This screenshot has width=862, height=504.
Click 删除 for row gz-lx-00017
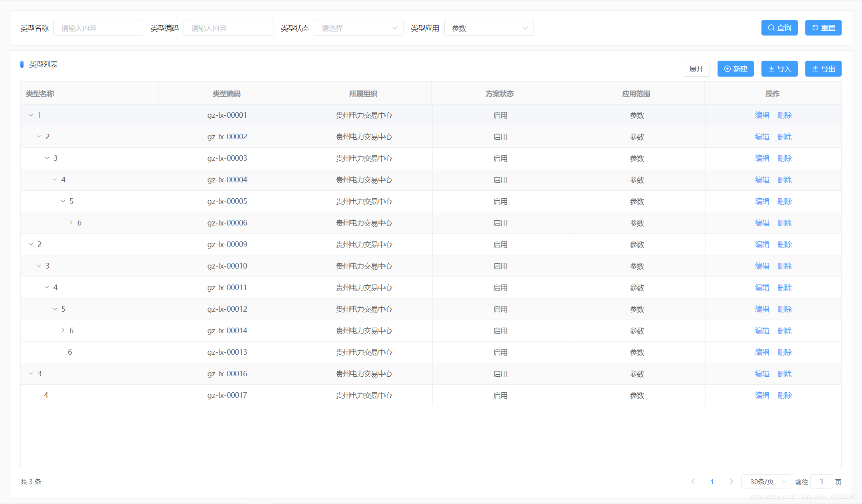click(784, 395)
